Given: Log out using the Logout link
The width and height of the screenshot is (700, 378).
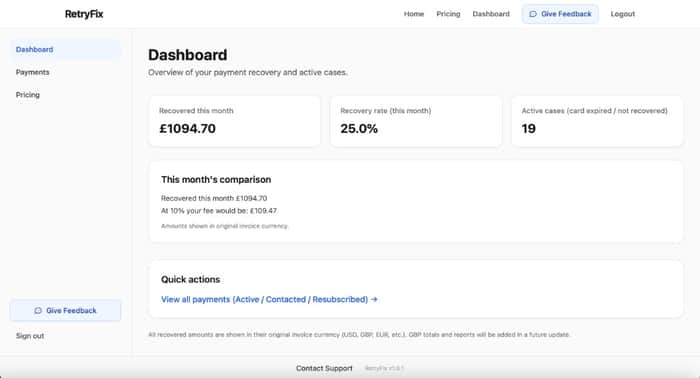Looking at the screenshot, I should 623,14.
